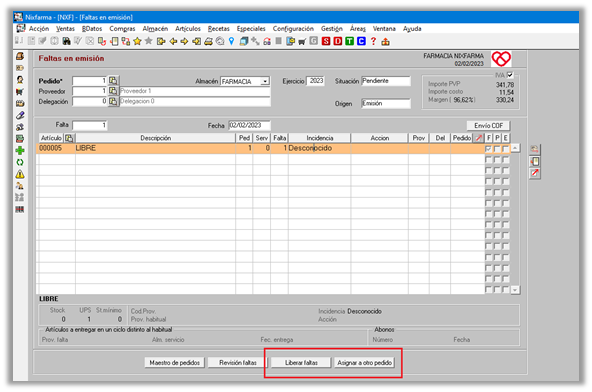Toggle the F checkbox on the LIBRE row
The width and height of the screenshot is (592, 392).
click(x=489, y=148)
